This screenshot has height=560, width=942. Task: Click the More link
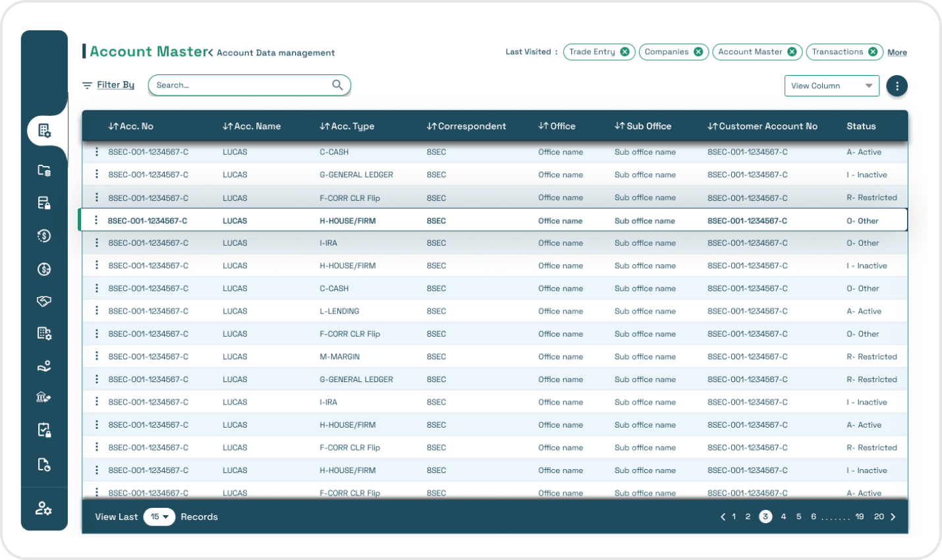click(897, 53)
